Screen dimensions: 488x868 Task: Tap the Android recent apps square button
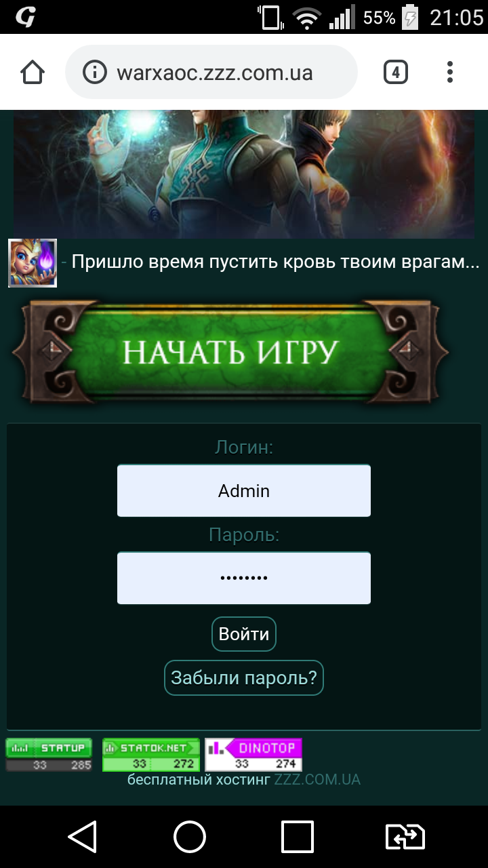click(x=298, y=836)
